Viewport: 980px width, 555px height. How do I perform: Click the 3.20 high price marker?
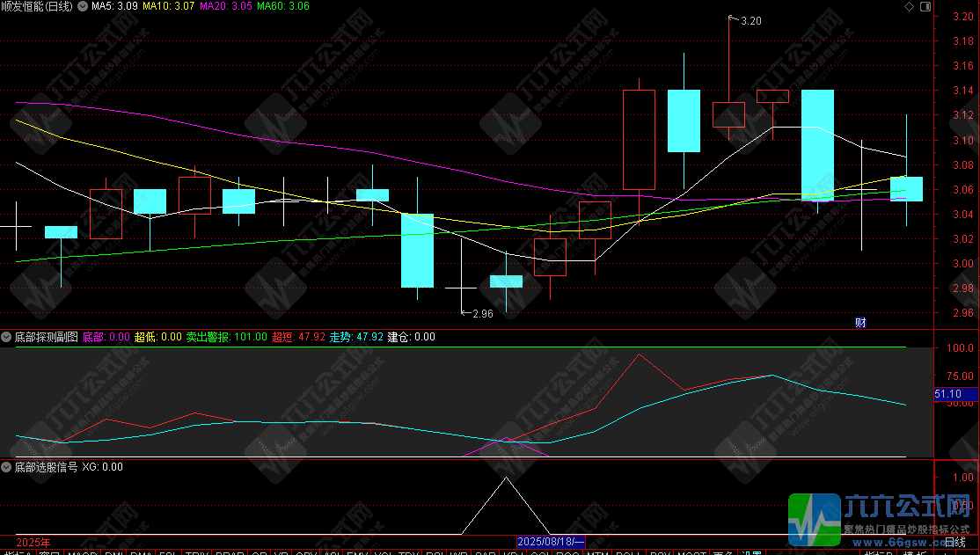[748, 20]
